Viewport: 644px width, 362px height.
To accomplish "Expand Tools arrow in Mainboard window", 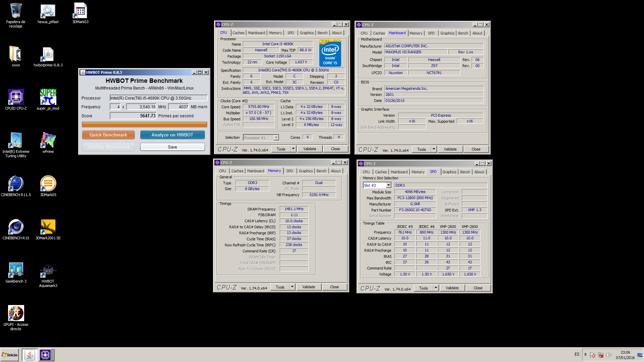I will click(434, 149).
